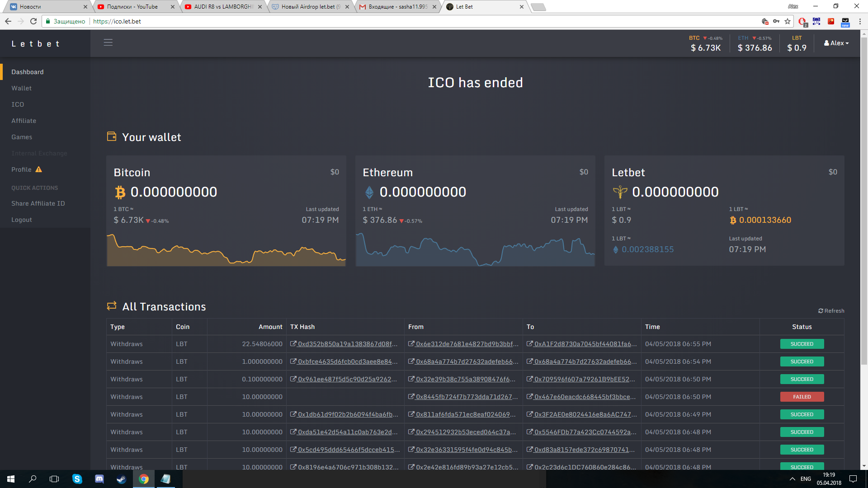Navigate to Affiliate page
Viewport: 868px width, 488px height.
point(24,121)
